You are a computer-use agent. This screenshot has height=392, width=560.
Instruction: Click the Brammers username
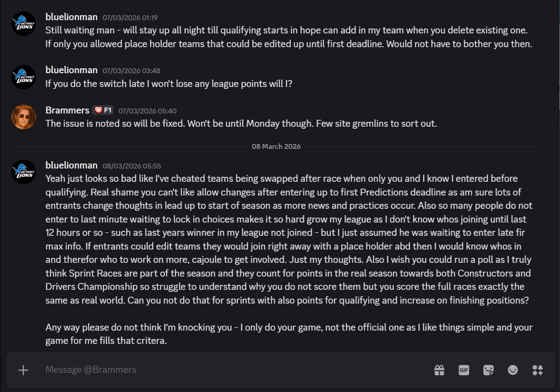click(67, 110)
